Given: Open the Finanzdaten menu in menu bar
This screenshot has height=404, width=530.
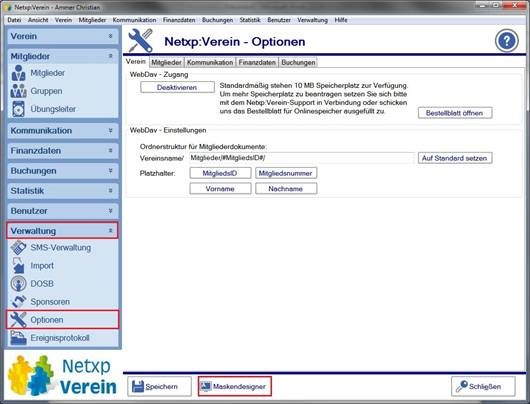Looking at the screenshot, I should pyautogui.click(x=179, y=20).
